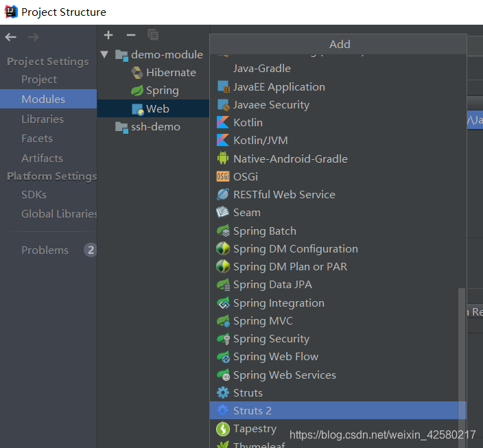
Task: Open Project under Project Settings
Action: pos(39,80)
